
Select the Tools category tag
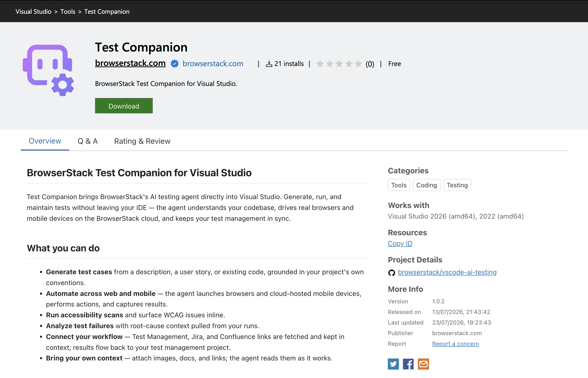click(399, 185)
